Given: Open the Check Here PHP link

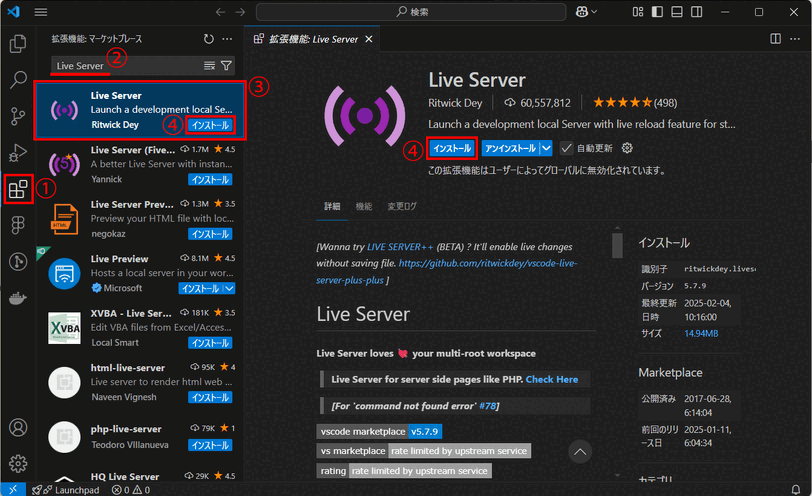Looking at the screenshot, I should (x=552, y=380).
